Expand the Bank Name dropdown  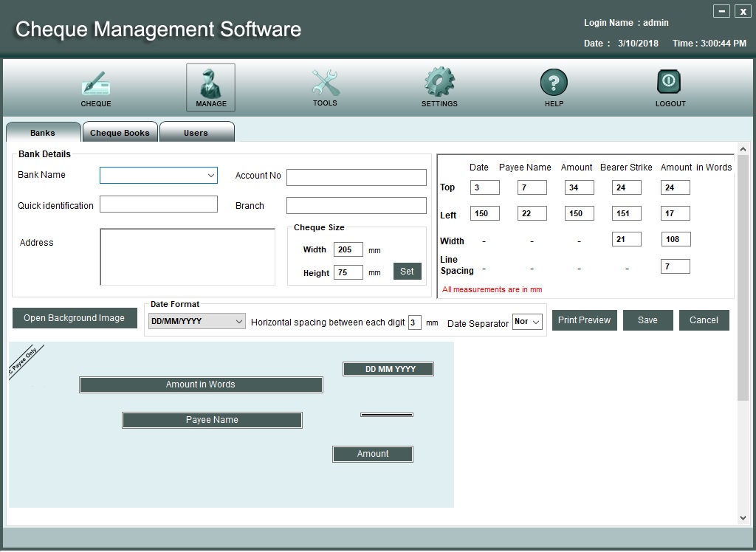(211, 176)
